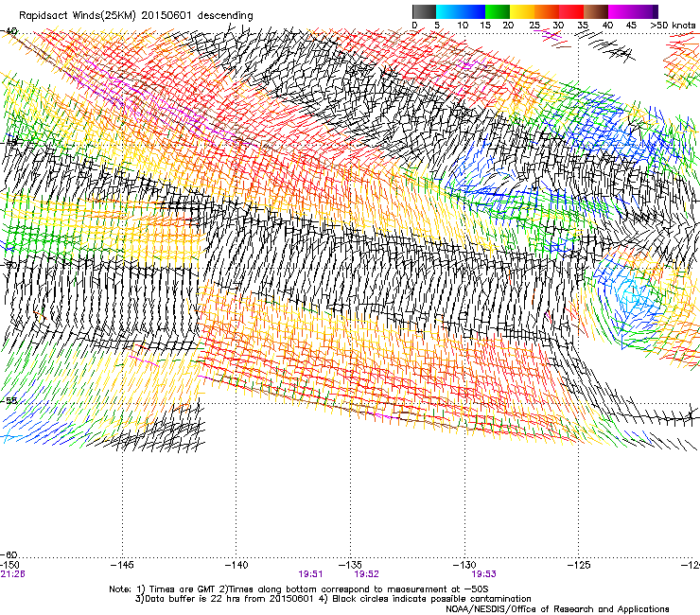Click the '-145' longitude axis label
The image size is (700, 615).
(x=122, y=565)
